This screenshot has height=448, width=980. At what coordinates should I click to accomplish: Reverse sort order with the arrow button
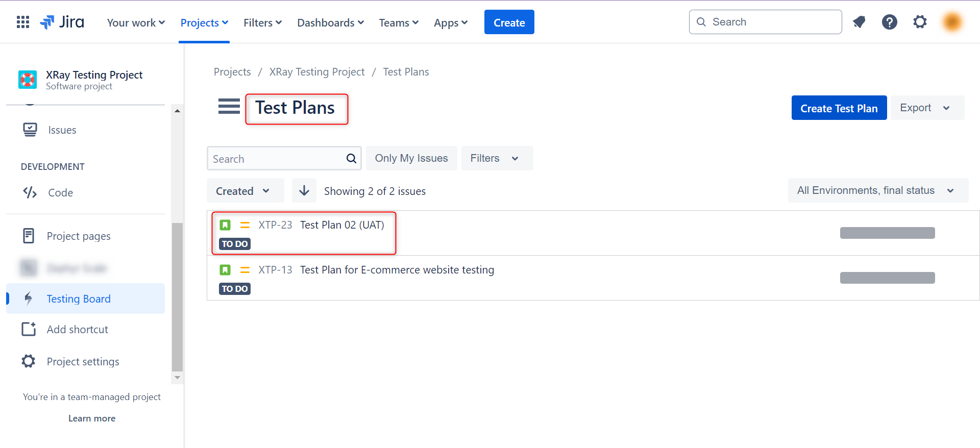pyautogui.click(x=304, y=191)
